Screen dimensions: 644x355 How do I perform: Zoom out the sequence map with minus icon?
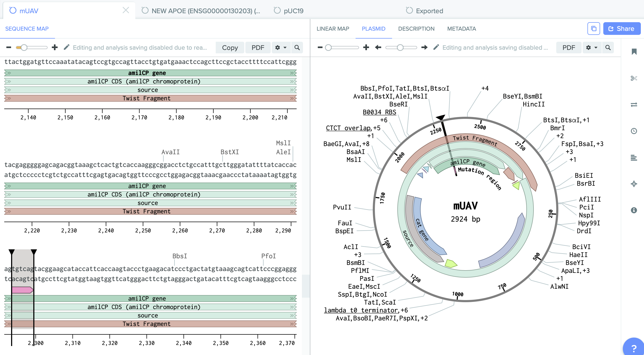coord(9,48)
